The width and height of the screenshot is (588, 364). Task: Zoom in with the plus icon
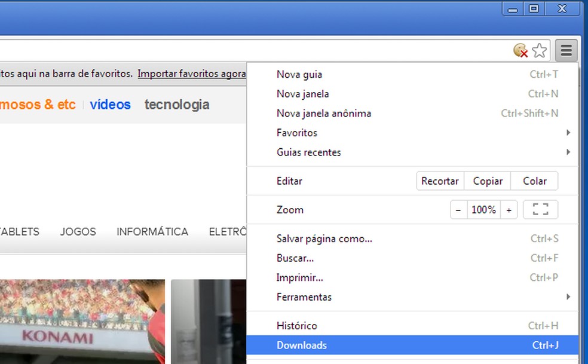click(509, 209)
